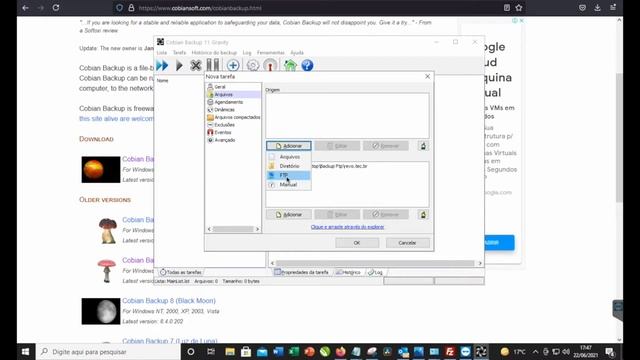The image size is (640, 360).
Task: Open TeamViewer from the taskbar
Action: pos(465,352)
